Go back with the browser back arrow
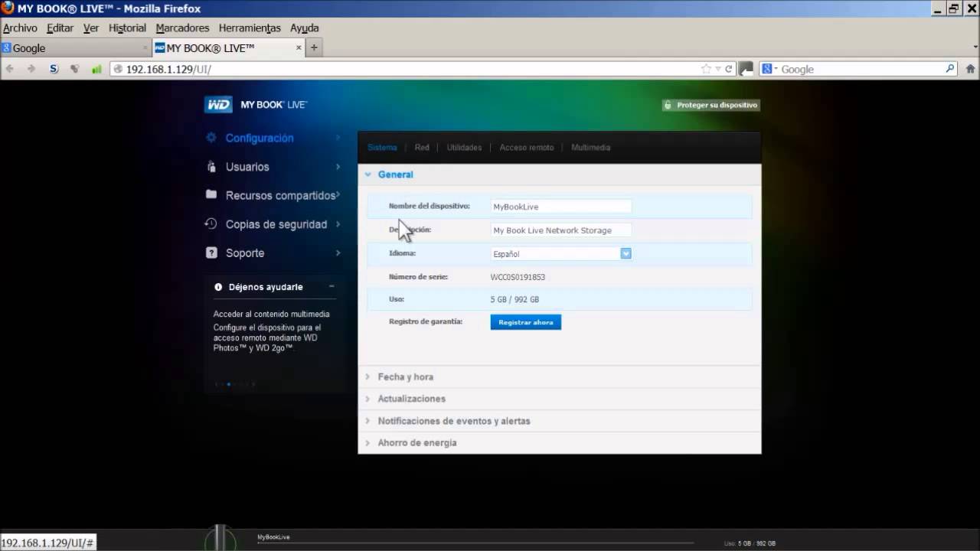This screenshot has width=980, height=551. (9, 69)
